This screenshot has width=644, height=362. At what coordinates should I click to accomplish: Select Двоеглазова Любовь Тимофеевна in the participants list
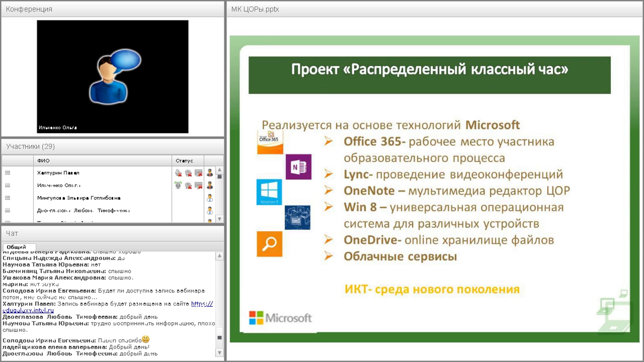point(83,210)
